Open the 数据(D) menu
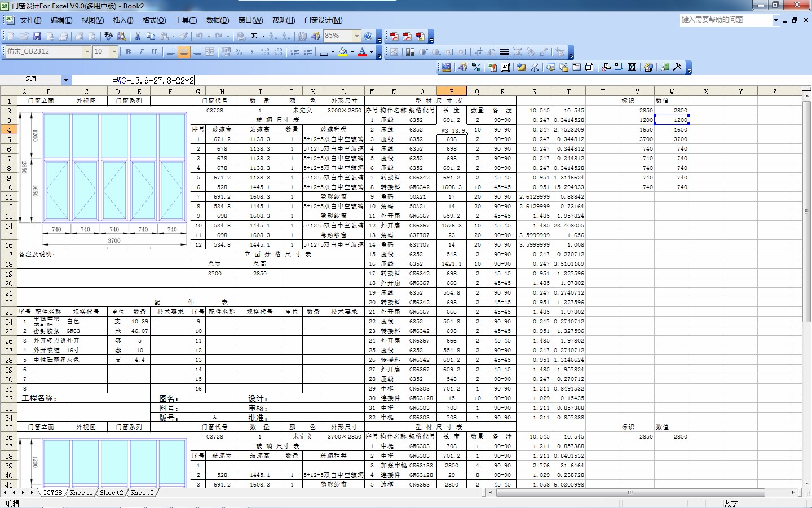 pos(217,20)
